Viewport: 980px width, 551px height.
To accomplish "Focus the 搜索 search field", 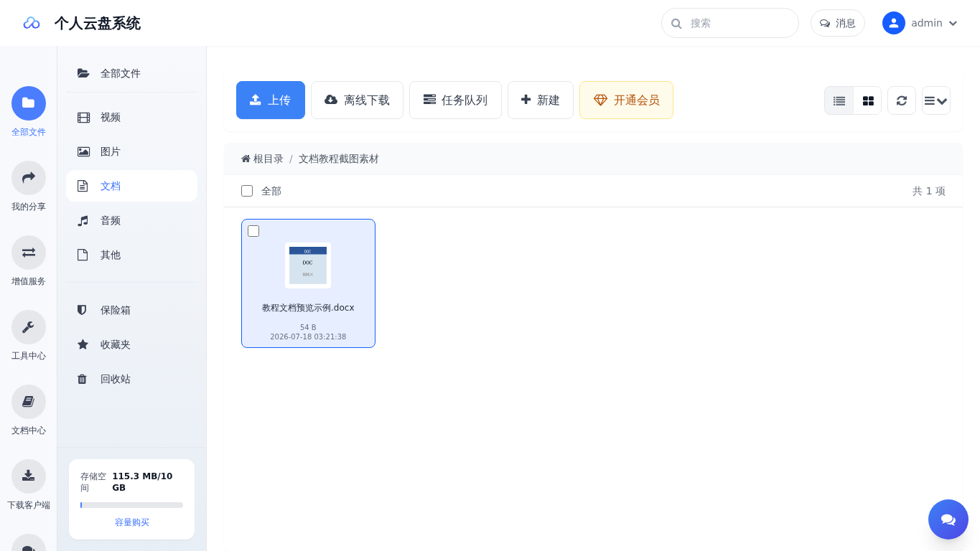I will [730, 23].
